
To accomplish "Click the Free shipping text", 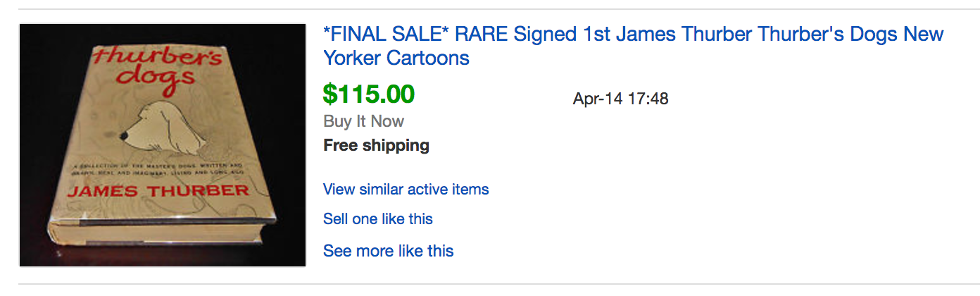I will click(376, 146).
